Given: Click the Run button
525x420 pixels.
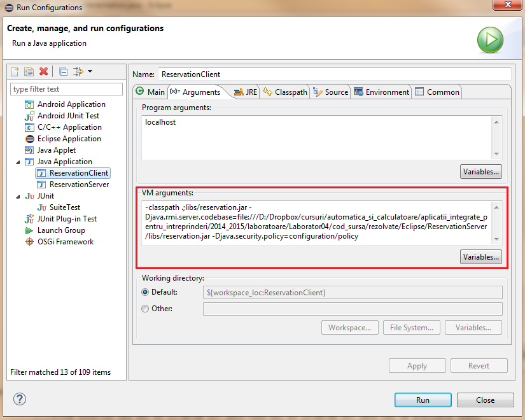Looking at the screenshot, I should (423, 400).
